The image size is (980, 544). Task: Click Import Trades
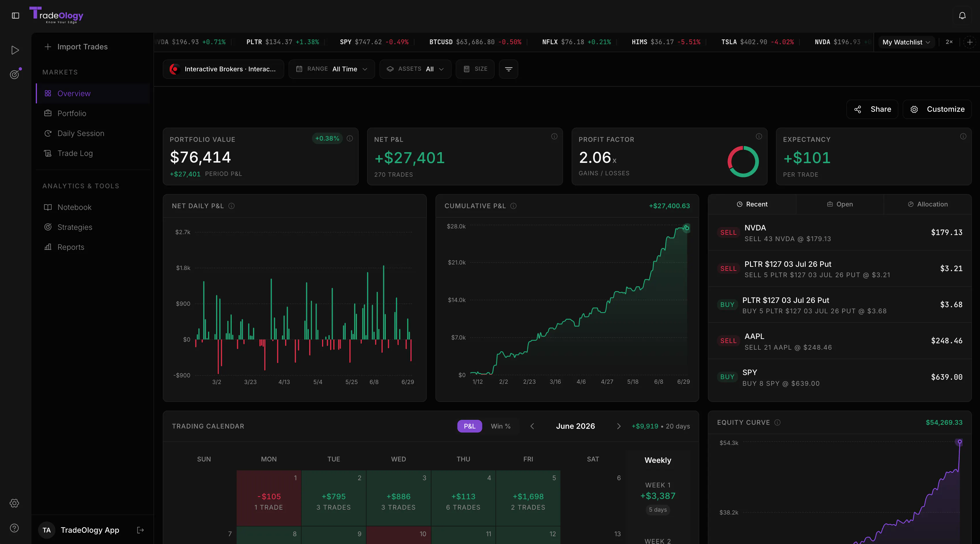(x=76, y=47)
